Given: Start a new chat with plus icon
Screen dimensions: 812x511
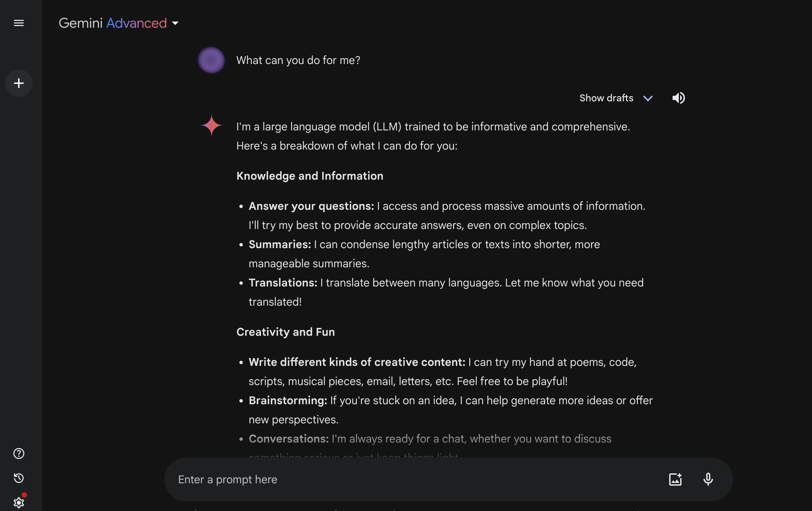Looking at the screenshot, I should point(19,83).
